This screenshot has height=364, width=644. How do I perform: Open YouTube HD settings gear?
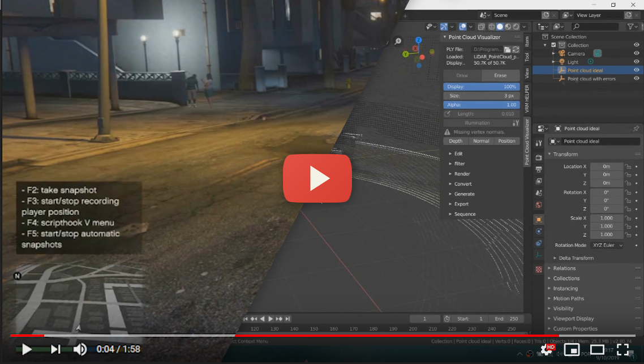point(547,349)
